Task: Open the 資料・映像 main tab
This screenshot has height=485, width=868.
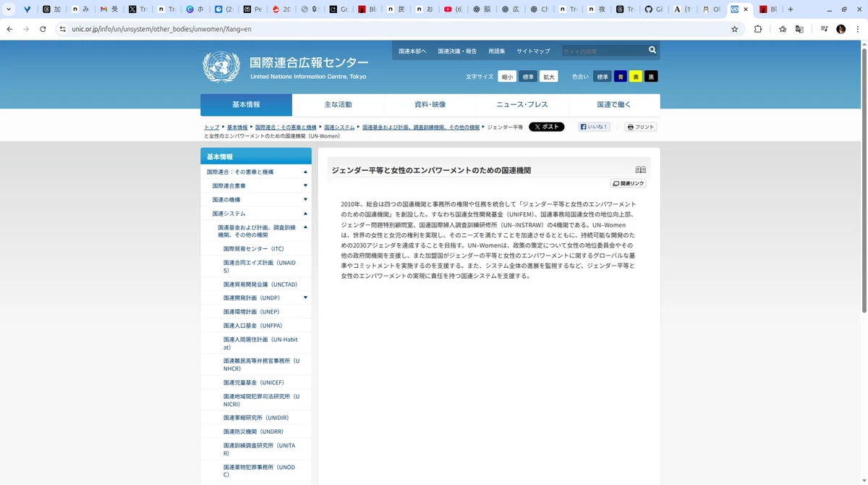Action: pyautogui.click(x=430, y=105)
